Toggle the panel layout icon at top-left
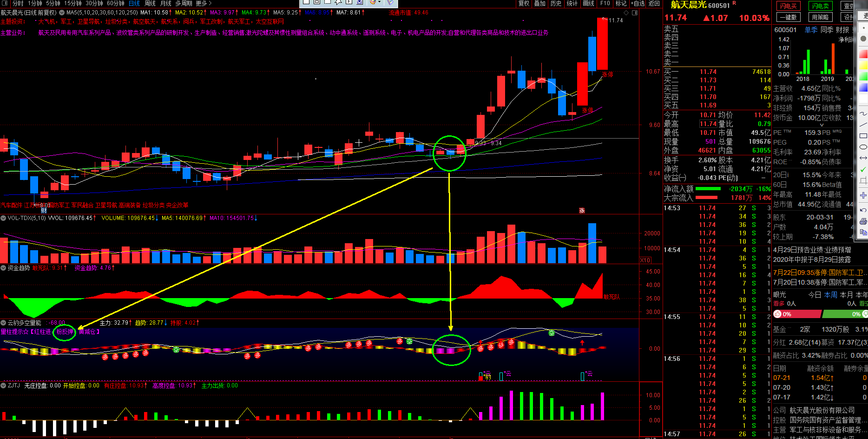868x439 pixels. [5, 3]
